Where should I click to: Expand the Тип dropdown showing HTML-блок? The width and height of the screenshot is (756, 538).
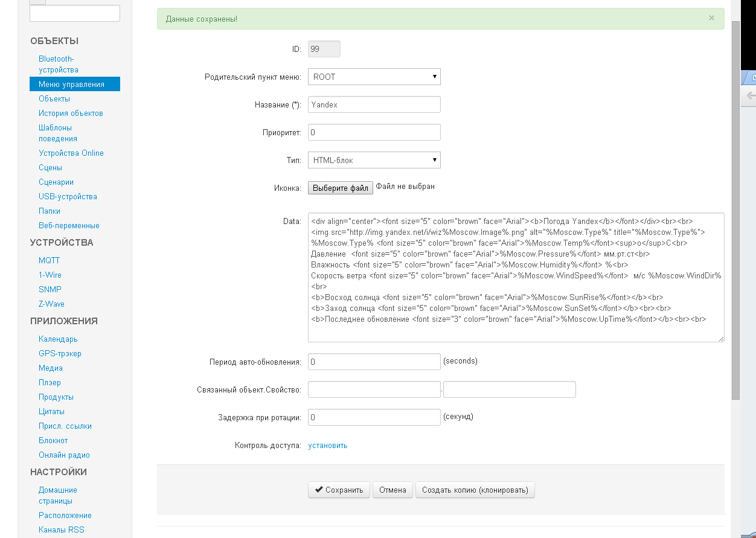pos(374,160)
